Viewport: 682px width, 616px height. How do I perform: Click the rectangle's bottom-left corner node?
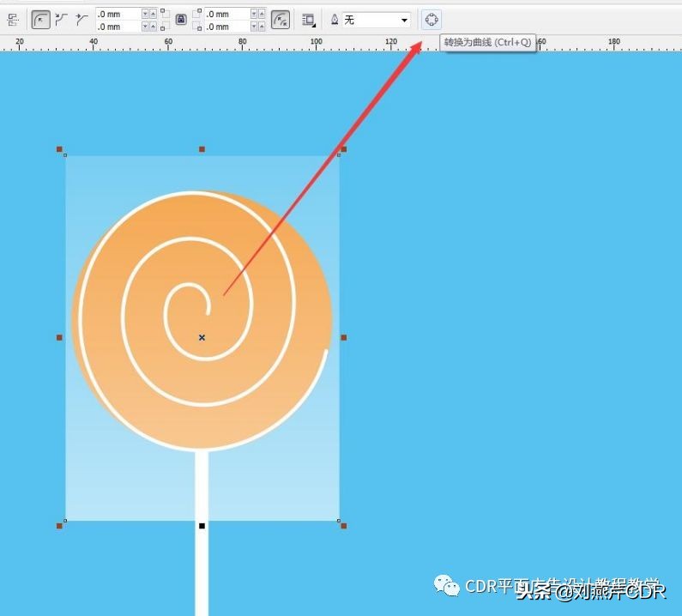65,520
